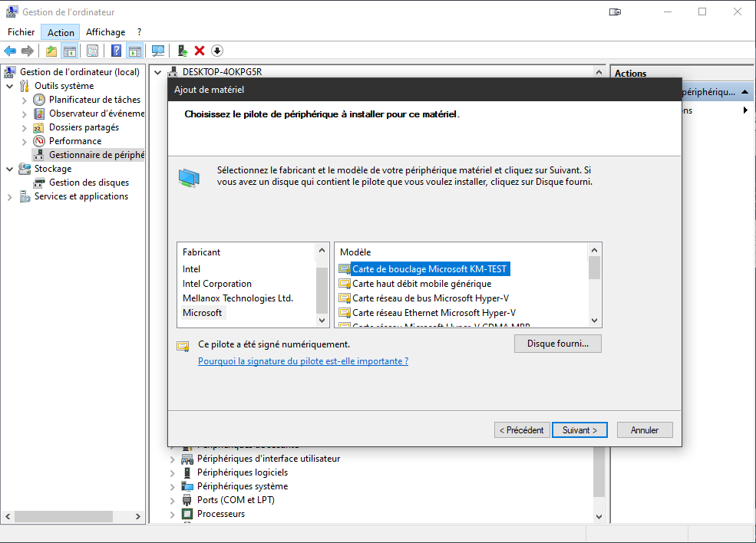The height and width of the screenshot is (543, 756).
Task: Expand the Performance tree node
Action: [24, 142]
